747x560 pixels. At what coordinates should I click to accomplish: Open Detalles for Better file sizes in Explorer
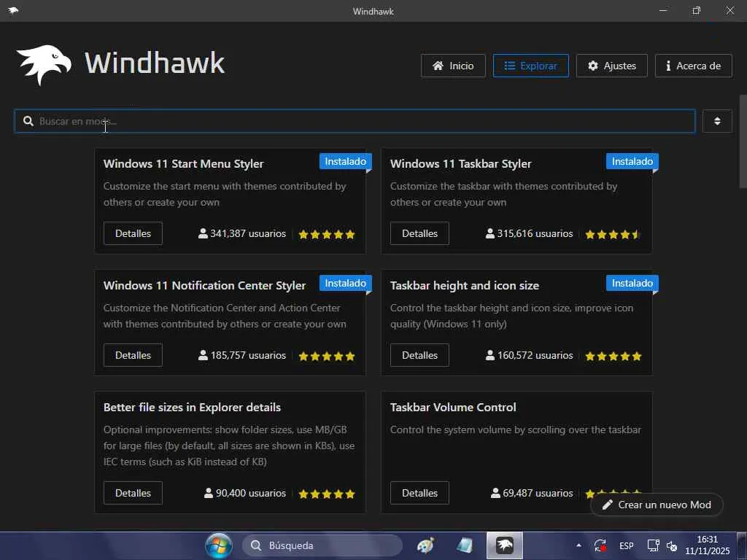[x=133, y=493]
